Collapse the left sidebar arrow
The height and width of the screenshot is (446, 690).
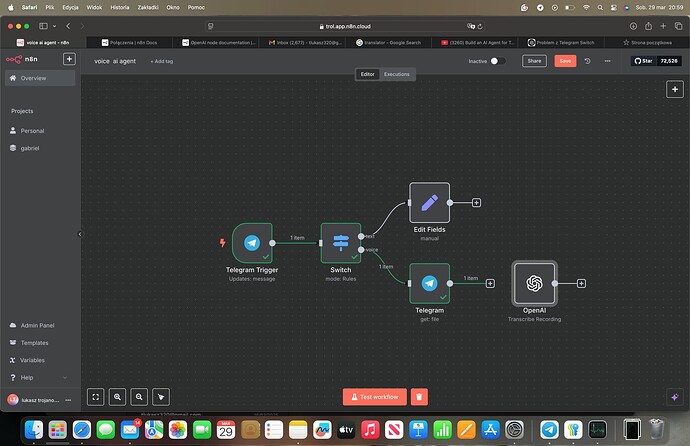click(80, 234)
